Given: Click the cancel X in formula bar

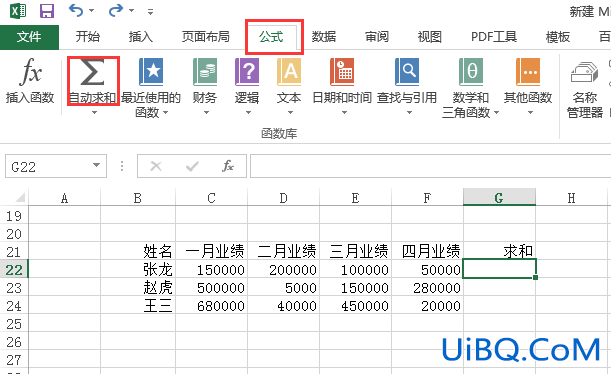Looking at the screenshot, I should (x=156, y=166).
